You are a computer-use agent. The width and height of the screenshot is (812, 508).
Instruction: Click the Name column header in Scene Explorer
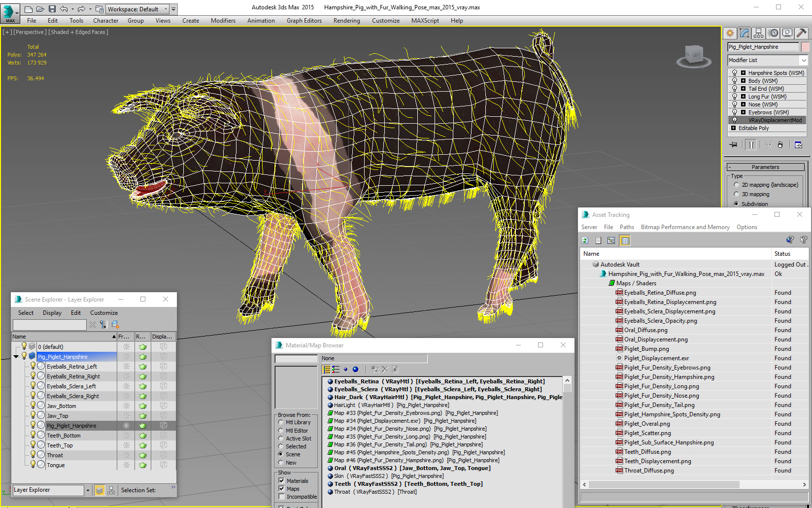[x=64, y=337]
